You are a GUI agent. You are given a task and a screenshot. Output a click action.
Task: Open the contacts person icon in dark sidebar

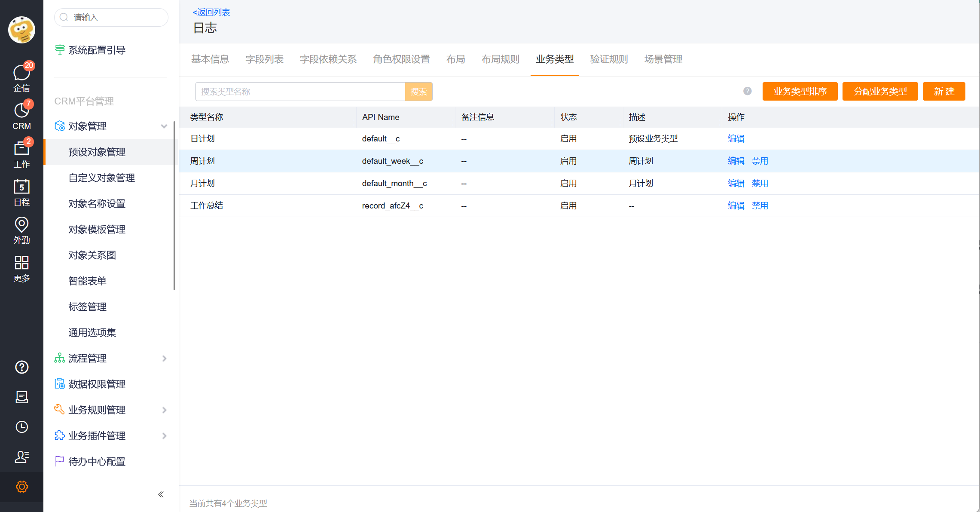(21, 457)
